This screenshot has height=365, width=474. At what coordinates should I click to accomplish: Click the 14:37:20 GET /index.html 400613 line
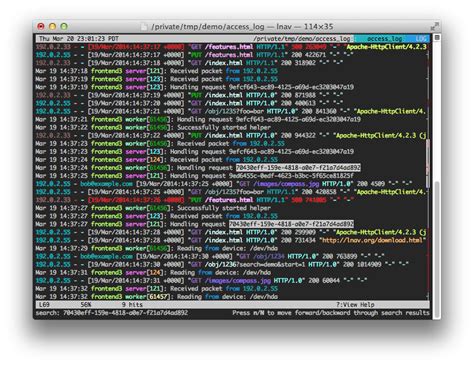coord(189,103)
